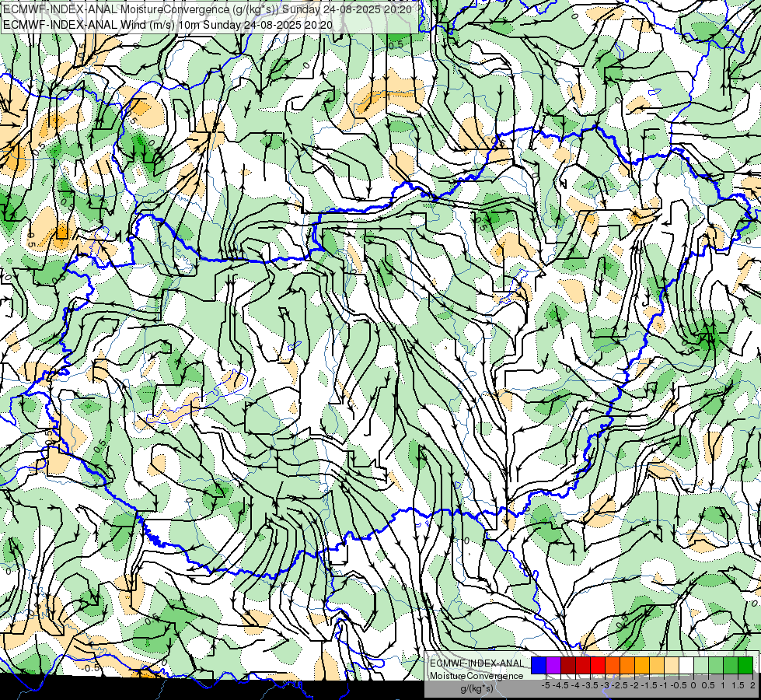Select the pale peach swatch between -1 and -0.5
Image resolution: width=761 pixels, height=700 pixels.
click(672, 665)
